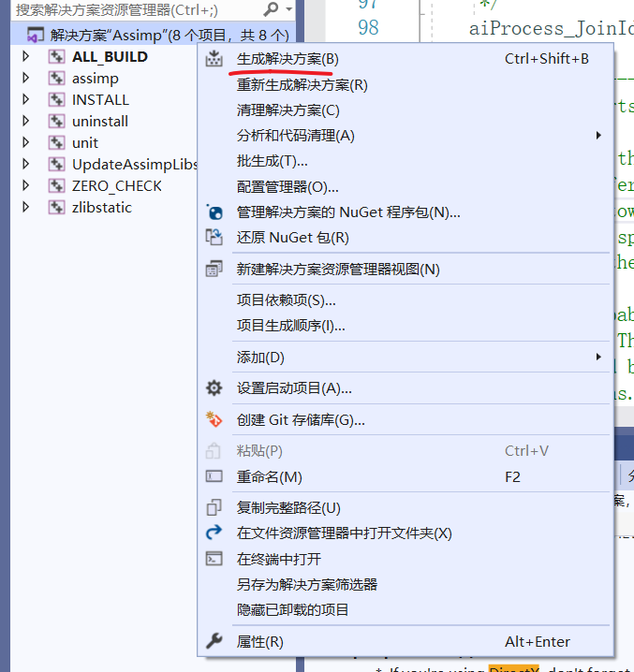Image resolution: width=634 pixels, height=672 pixels.
Task: Click the aiProcess_JoinId code text
Action: pos(552,28)
